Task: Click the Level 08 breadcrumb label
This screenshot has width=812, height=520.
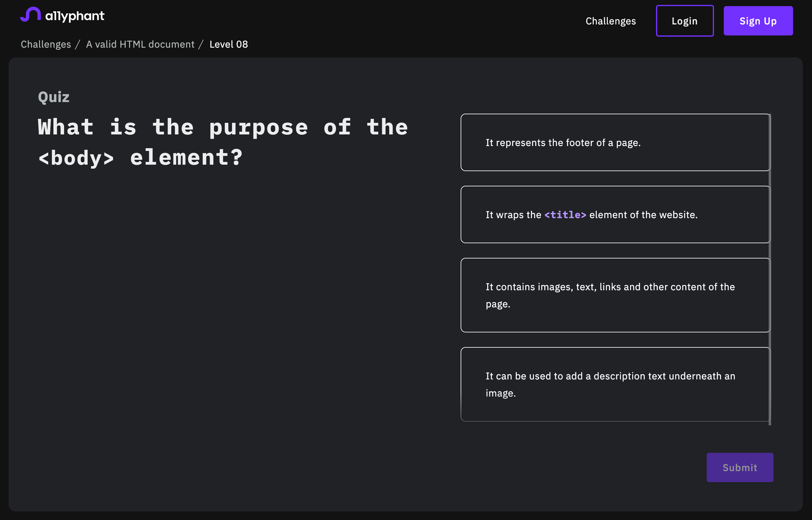Action: click(228, 43)
